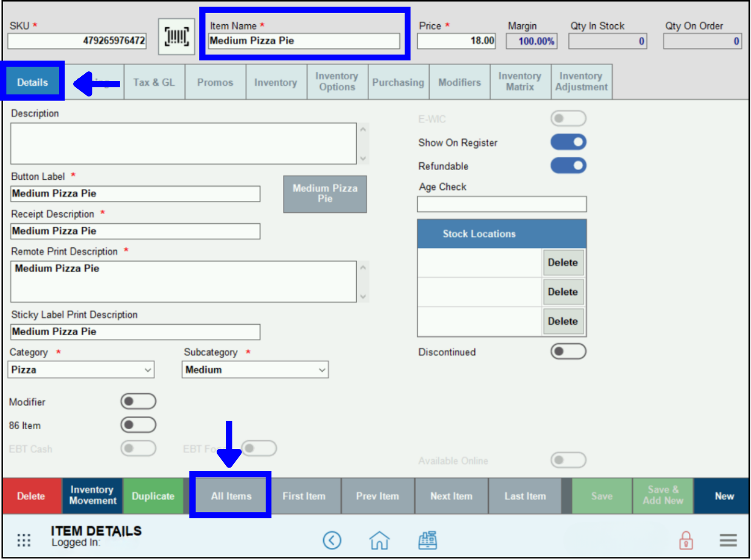Turn on the Modifier toggle

click(x=138, y=401)
